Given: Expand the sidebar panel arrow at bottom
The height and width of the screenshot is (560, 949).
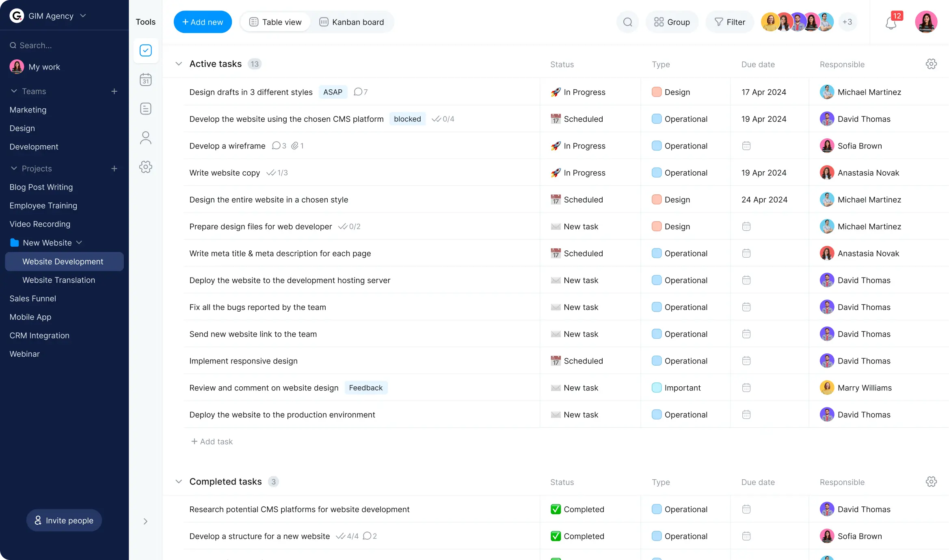Looking at the screenshot, I should (x=145, y=521).
